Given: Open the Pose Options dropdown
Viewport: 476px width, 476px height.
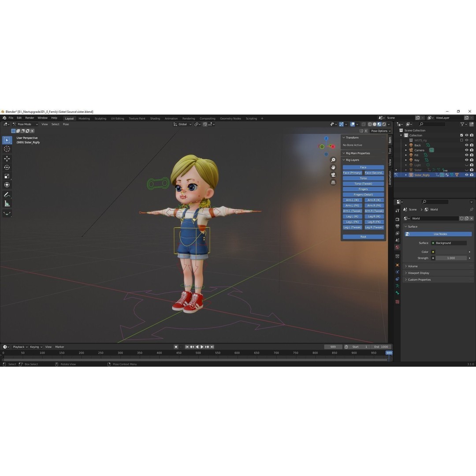Looking at the screenshot, I should [x=381, y=131].
